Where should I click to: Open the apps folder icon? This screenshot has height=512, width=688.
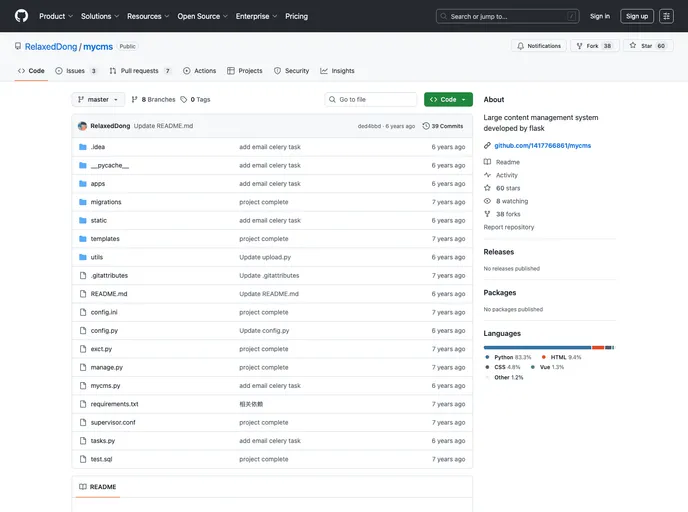click(x=82, y=184)
